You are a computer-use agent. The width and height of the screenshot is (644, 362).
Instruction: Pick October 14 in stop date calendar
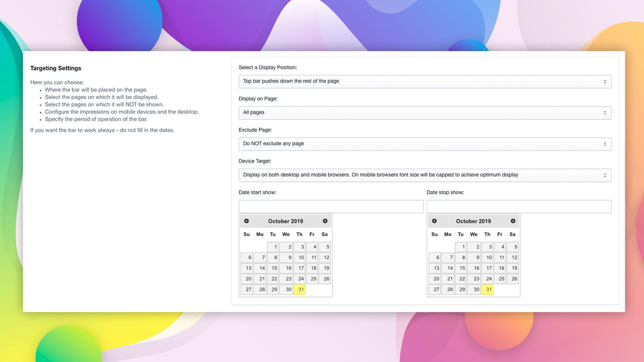tap(448, 268)
